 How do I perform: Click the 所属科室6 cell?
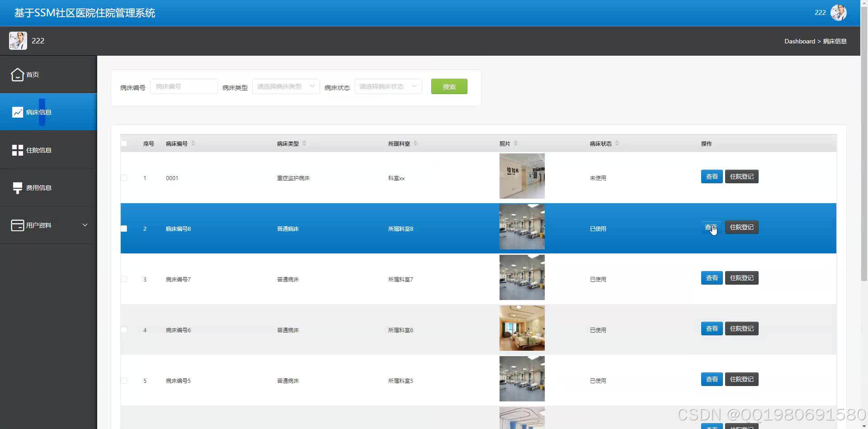401,330
